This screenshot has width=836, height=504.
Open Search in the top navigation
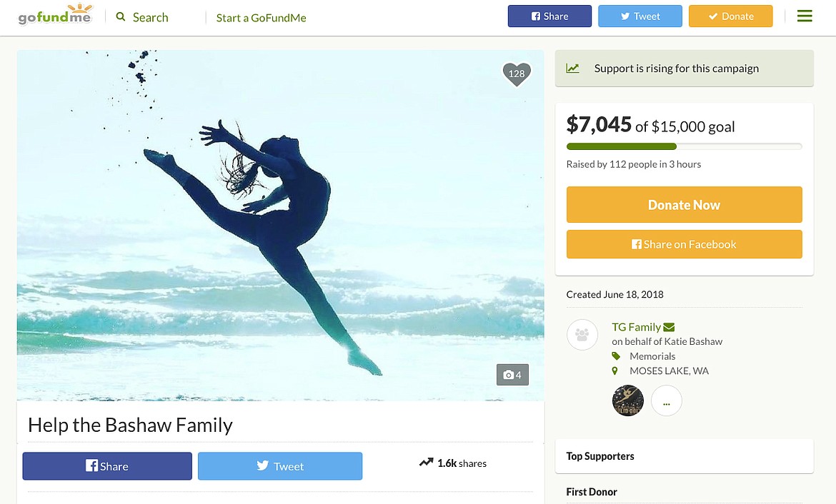[142, 17]
